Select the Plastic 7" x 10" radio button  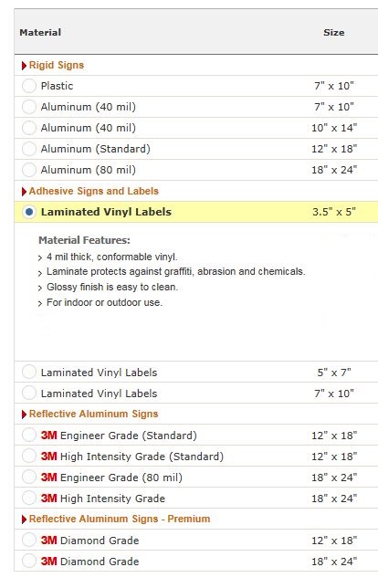(29, 86)
